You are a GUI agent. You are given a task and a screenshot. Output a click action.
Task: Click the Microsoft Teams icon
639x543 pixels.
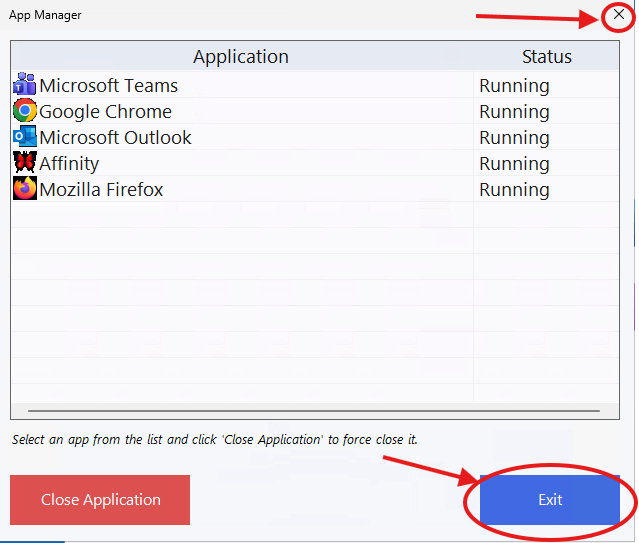(25, 85)
